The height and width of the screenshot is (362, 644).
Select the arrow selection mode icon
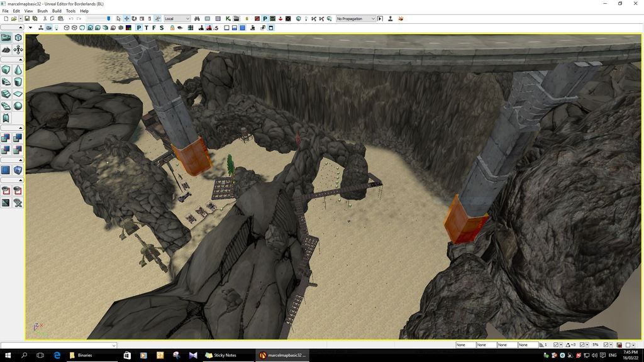click(x=119, y=18)
